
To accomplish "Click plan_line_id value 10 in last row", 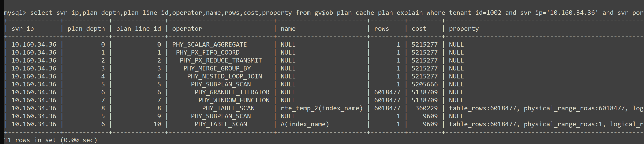I will click(157, 124).
